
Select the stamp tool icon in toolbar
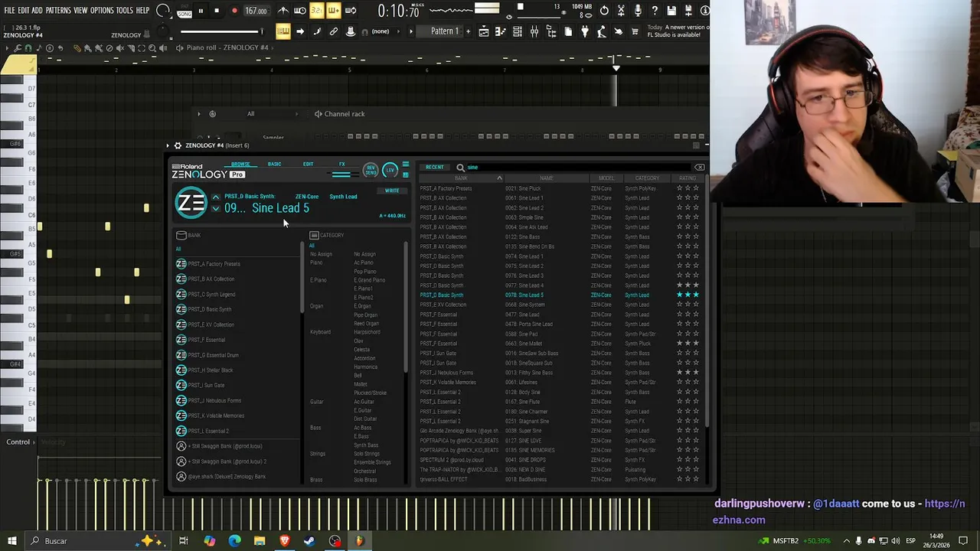351,31
